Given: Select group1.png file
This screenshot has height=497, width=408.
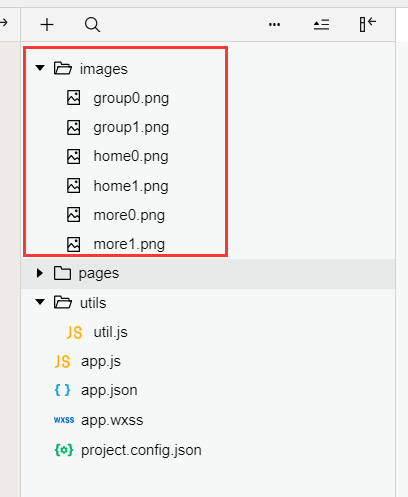Looking at the screenshot, I should click(x=131, y=127).
